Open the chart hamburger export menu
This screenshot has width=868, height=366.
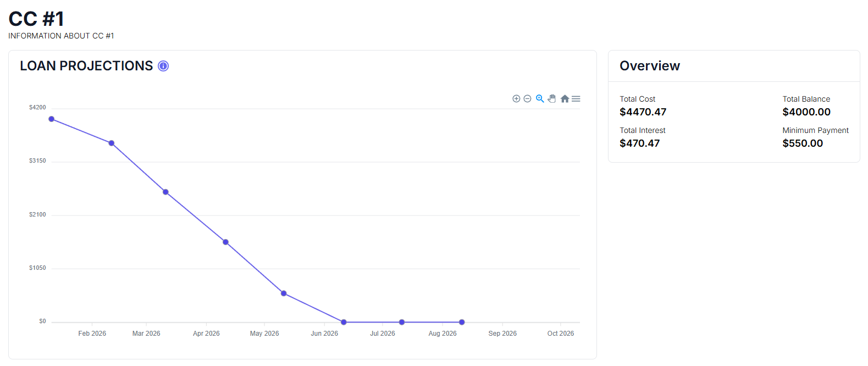pyautogui.click(x=576, y=99)
